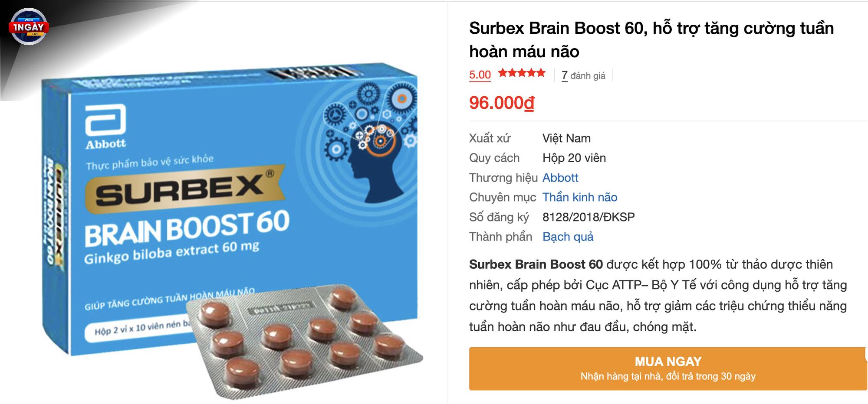Screen dimensions: 868x404
Task: Open the 7 đánh giá reviews link
Action: click(x=583, y=75)
